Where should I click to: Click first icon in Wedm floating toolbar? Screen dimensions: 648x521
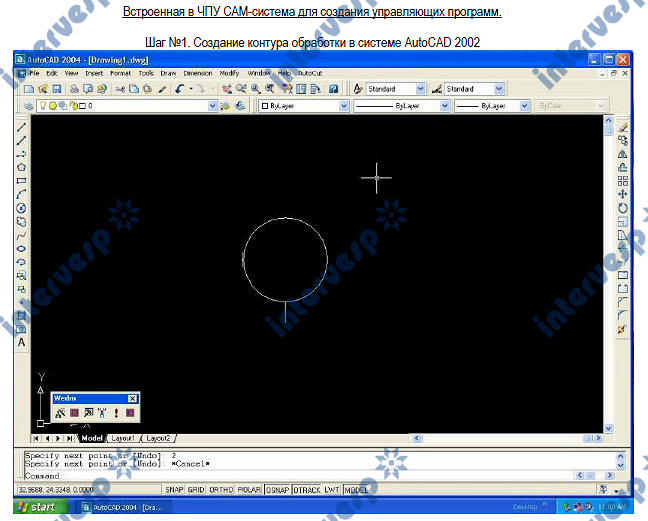click(60, 411)
